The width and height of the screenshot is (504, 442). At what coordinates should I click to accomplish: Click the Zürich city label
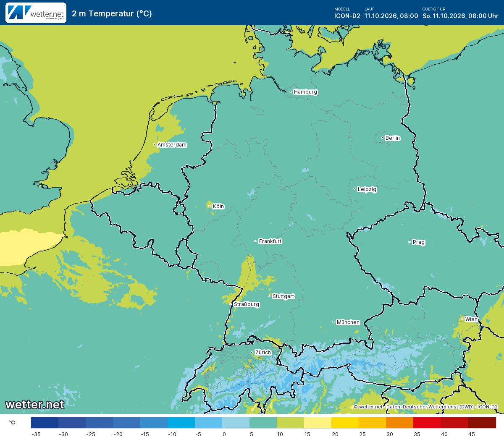[263, 353]
